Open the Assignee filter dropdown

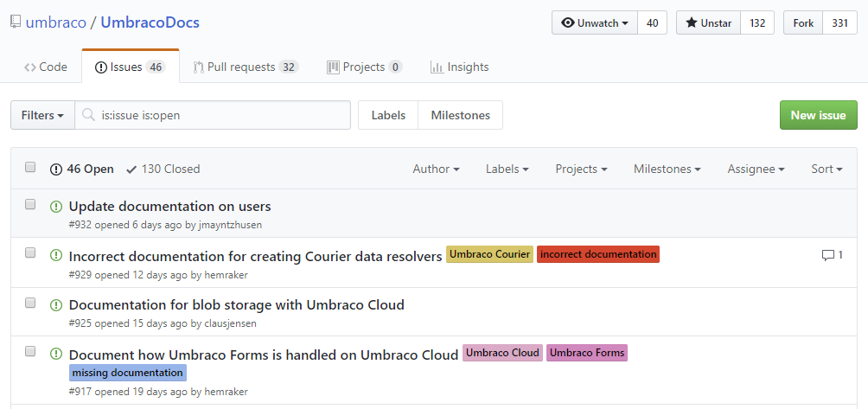pos(756,169)
